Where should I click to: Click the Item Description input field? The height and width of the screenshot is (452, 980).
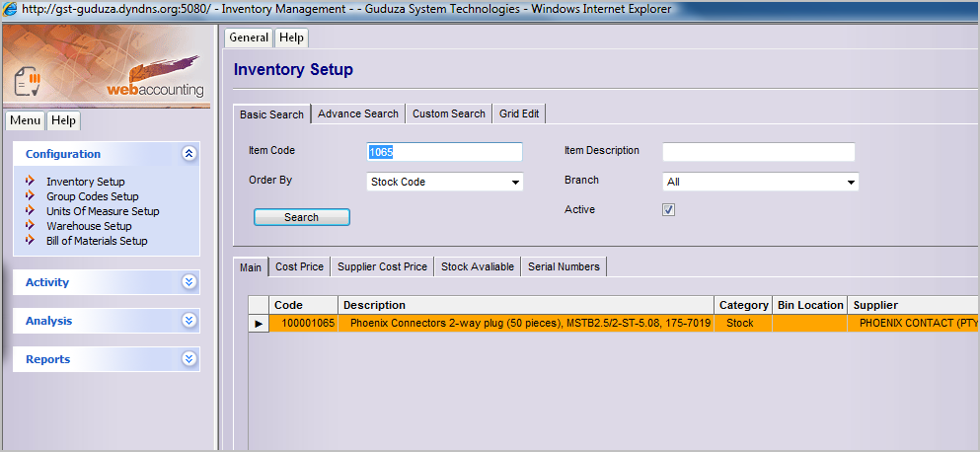point(757,152)
